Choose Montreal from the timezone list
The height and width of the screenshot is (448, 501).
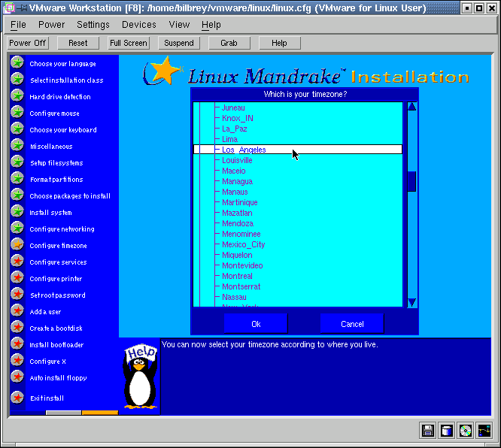point(237,276)
